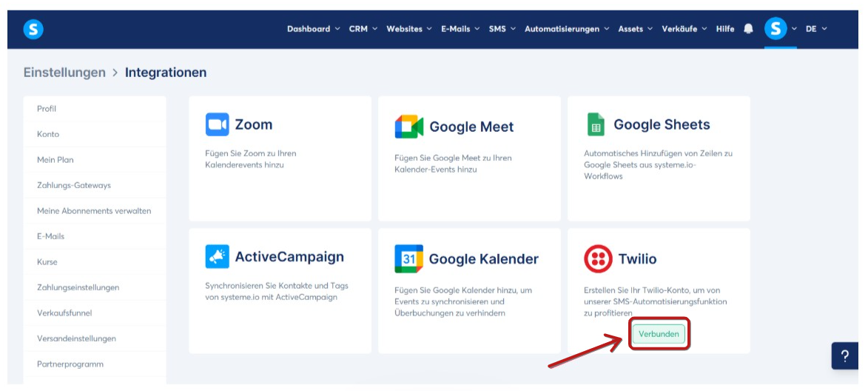868x391 pixels.
Task: Click the user avatar S icon
Action: tap(776, 28)
